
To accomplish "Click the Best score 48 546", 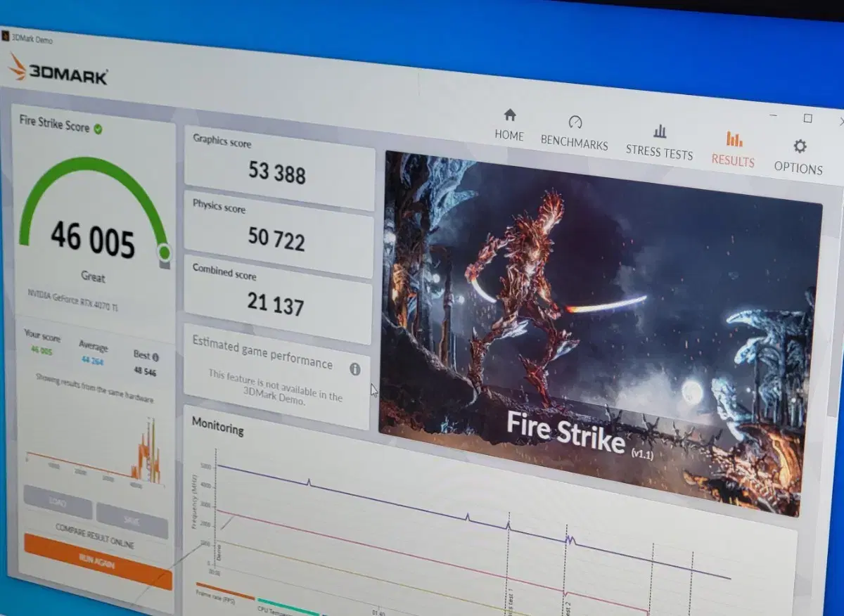I will coord(143,371).
